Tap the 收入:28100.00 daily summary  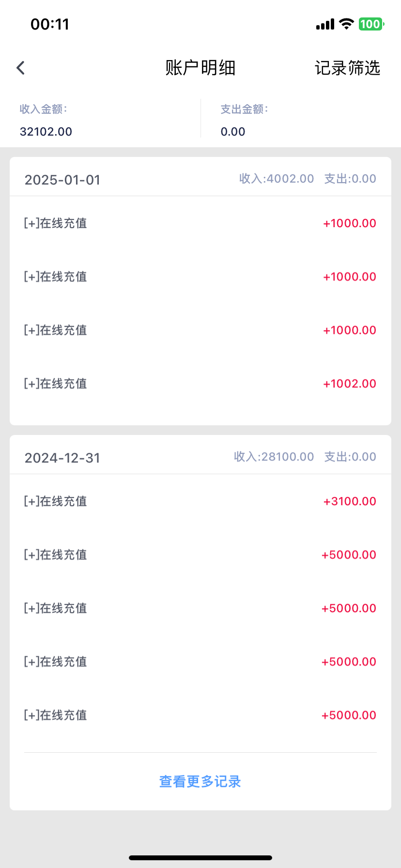[274, 457]
